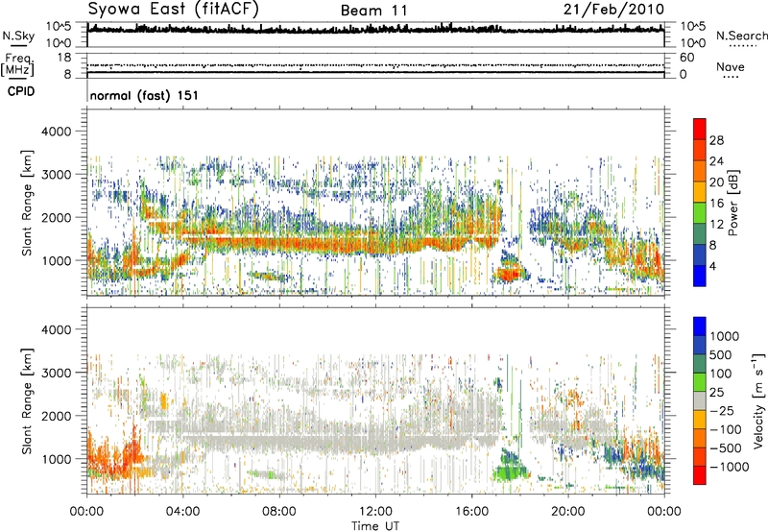
Task: Click the "-100" label on the Velocity color bar
Action: click(x=725, y=429)
